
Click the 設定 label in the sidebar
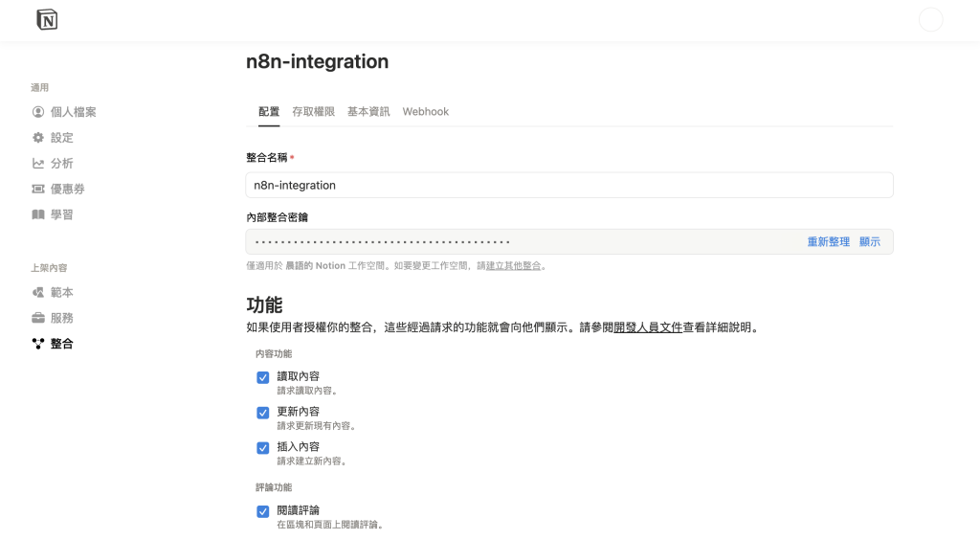[62, 138]
